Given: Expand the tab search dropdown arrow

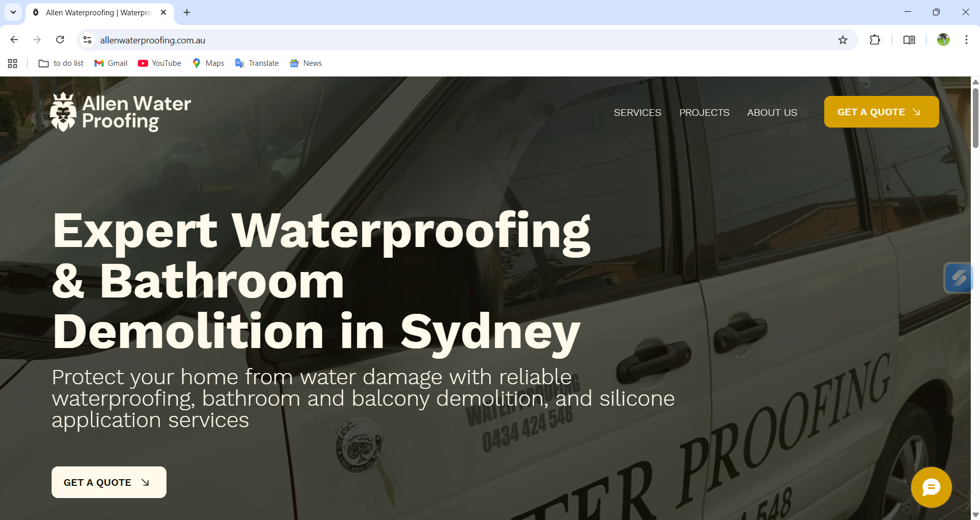Looking at the screenshot, I should point(13,12).
